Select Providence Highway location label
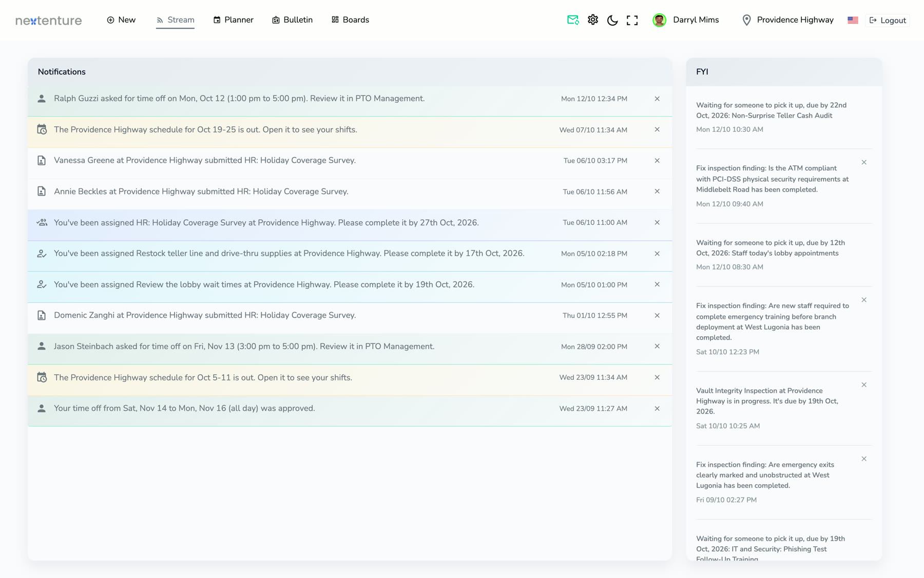Screen dimensions: 924x578 point(795,20)
